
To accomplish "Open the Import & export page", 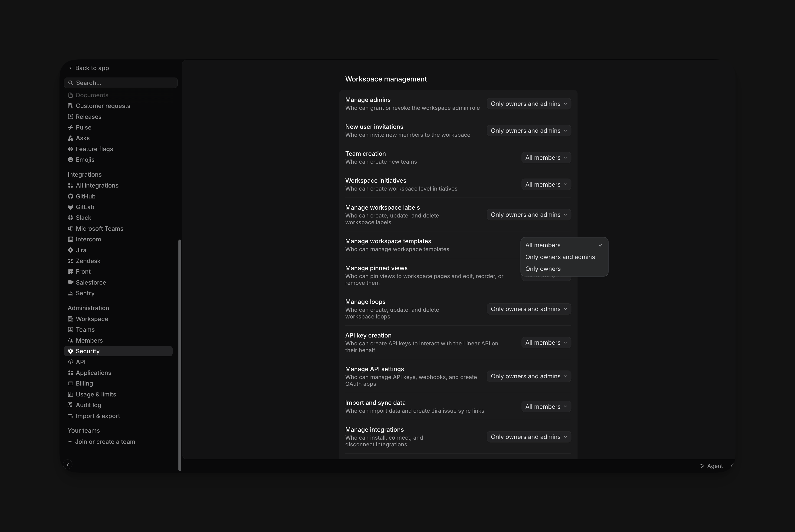I will point(118,416).
